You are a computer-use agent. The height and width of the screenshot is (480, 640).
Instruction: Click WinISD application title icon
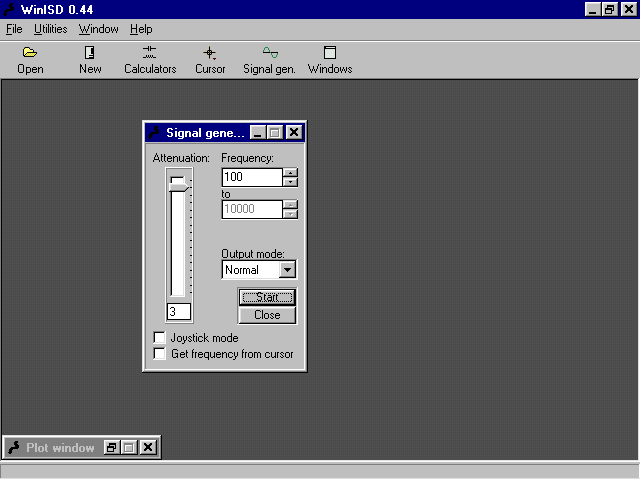(9, 9)
